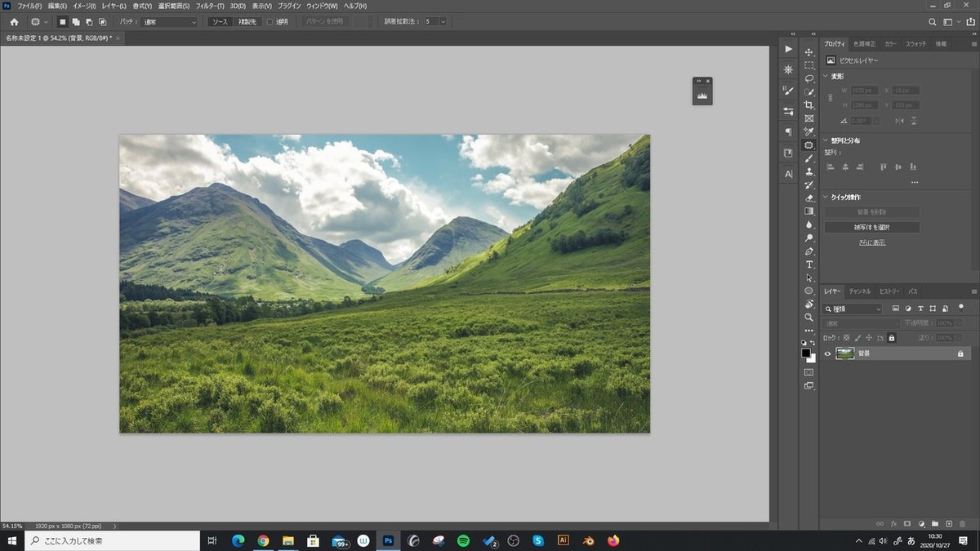Collapse the 整列と分布 section
This screenshot has height=551, width=980.
(826, 140)
